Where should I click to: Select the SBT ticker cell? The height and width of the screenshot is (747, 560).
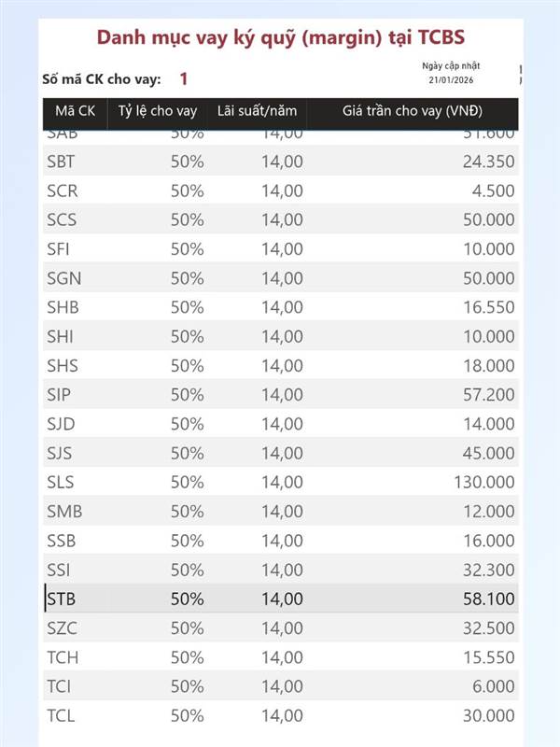[61, 162]
